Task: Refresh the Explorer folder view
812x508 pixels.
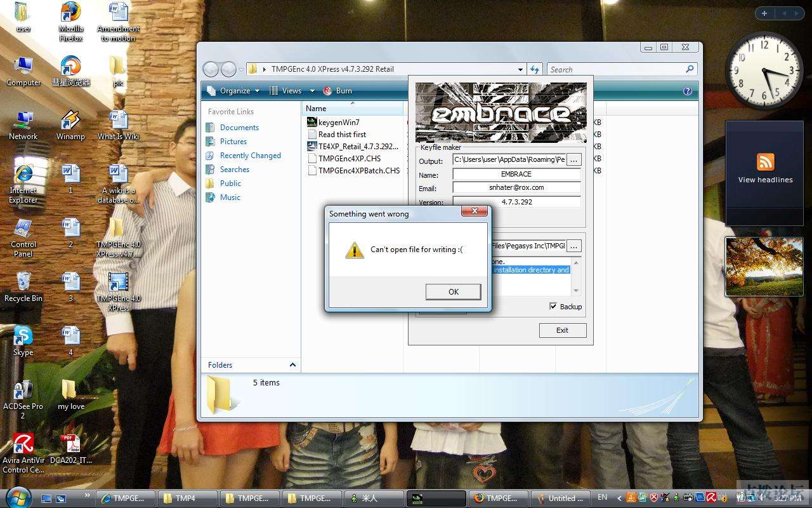Action: 535,69
